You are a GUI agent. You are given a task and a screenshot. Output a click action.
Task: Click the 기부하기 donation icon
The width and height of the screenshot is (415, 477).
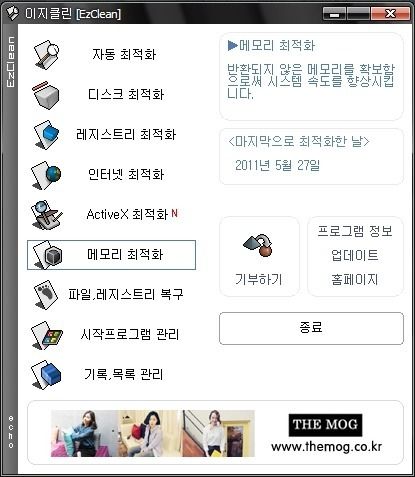click(x=258, y=245)
